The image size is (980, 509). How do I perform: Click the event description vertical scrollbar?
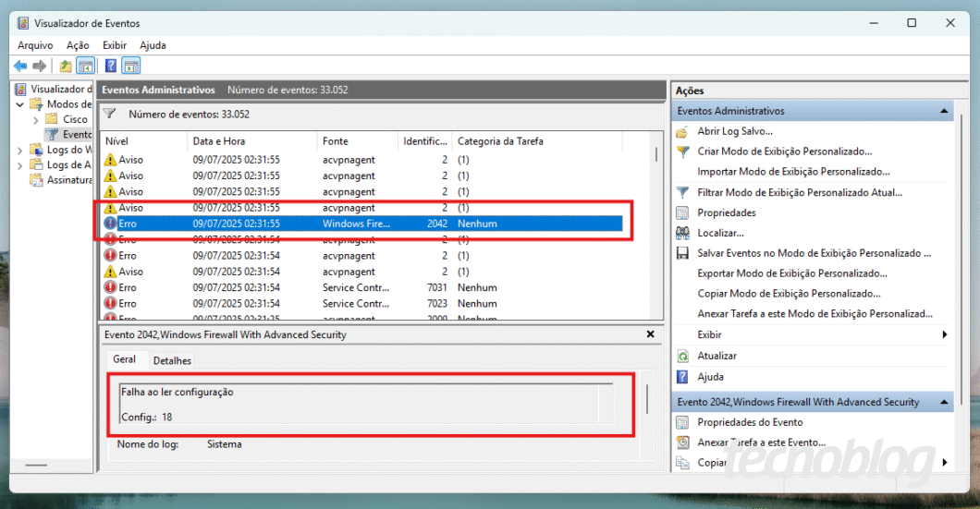(x=647, y=398)
